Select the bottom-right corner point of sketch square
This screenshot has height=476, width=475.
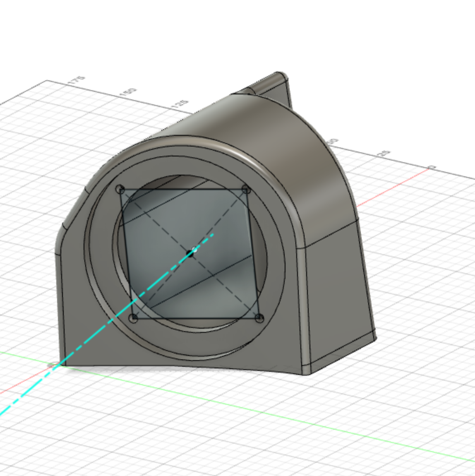(x=259, y=318)
